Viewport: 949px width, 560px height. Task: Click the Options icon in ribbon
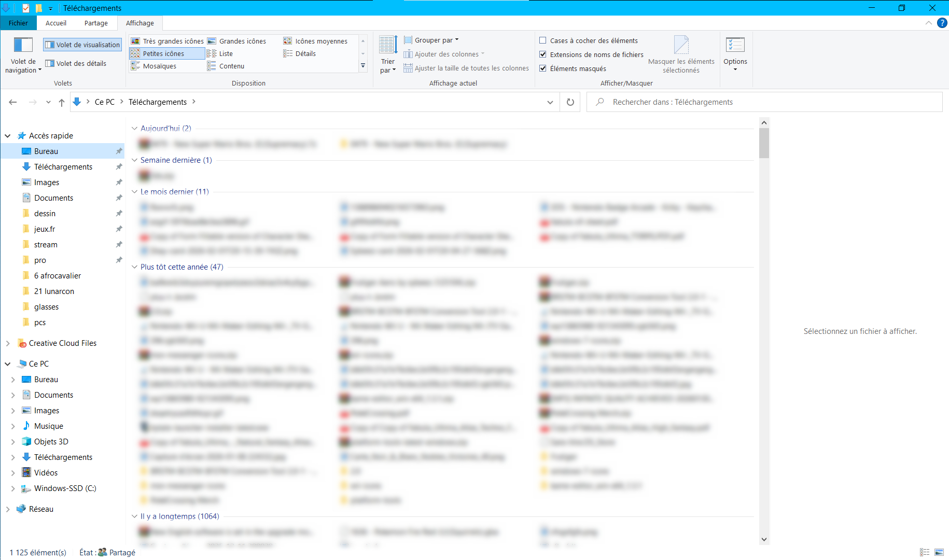(735, 46)
